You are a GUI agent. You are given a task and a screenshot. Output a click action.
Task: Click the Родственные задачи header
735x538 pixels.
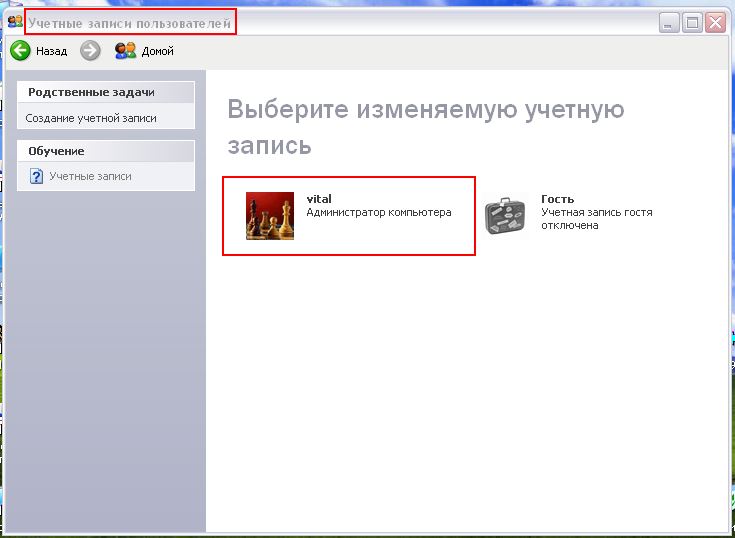click(x=105, y=92)
